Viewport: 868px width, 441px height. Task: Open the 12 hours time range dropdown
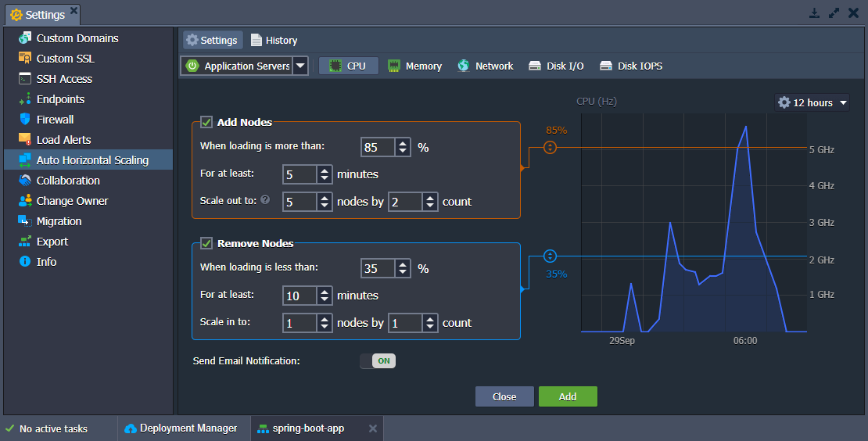click(812, 102)
